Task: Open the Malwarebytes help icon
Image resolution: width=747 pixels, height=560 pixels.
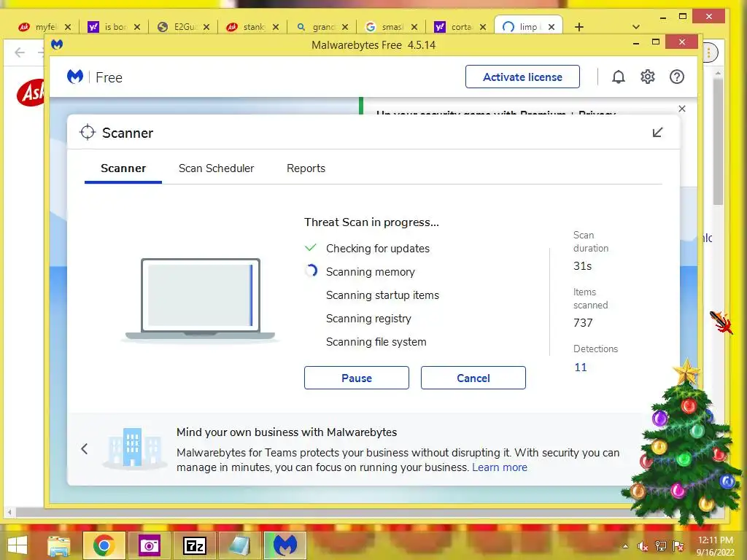Action: (676, 77)
